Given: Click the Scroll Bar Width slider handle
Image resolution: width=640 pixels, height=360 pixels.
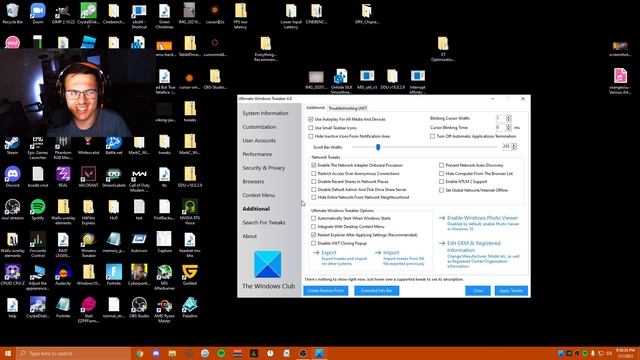Looking at the screenshot, I should 378,147.
